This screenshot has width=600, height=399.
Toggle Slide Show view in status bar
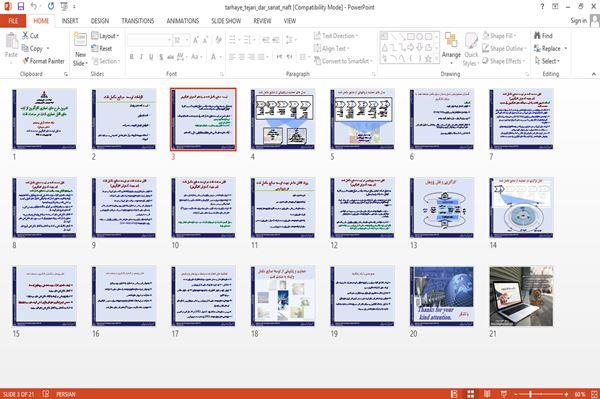point(504,394)
